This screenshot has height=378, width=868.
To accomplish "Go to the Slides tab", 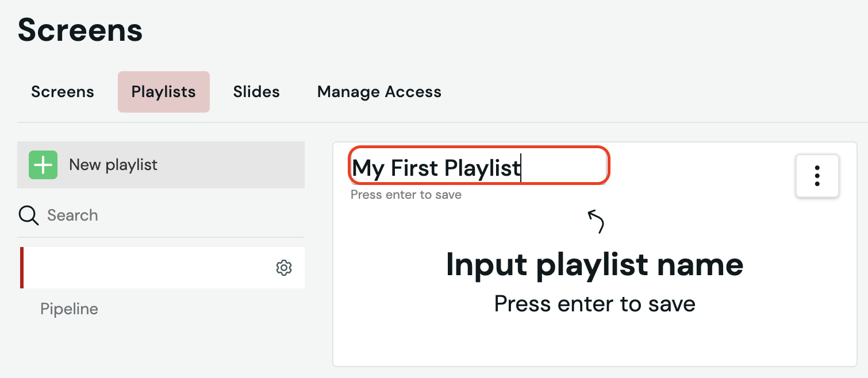I will tap(256, 92).
